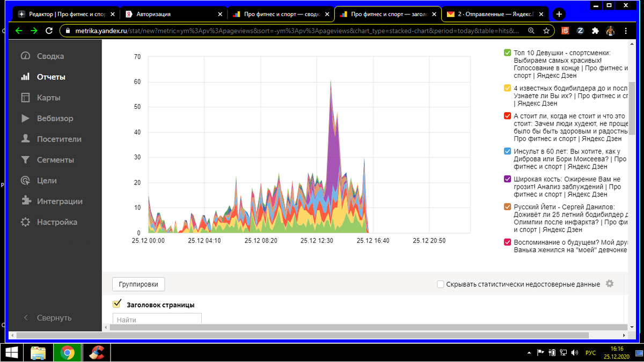Open the Chrome three-dot menu
644x362 pixels.
(x=626, y=31)
